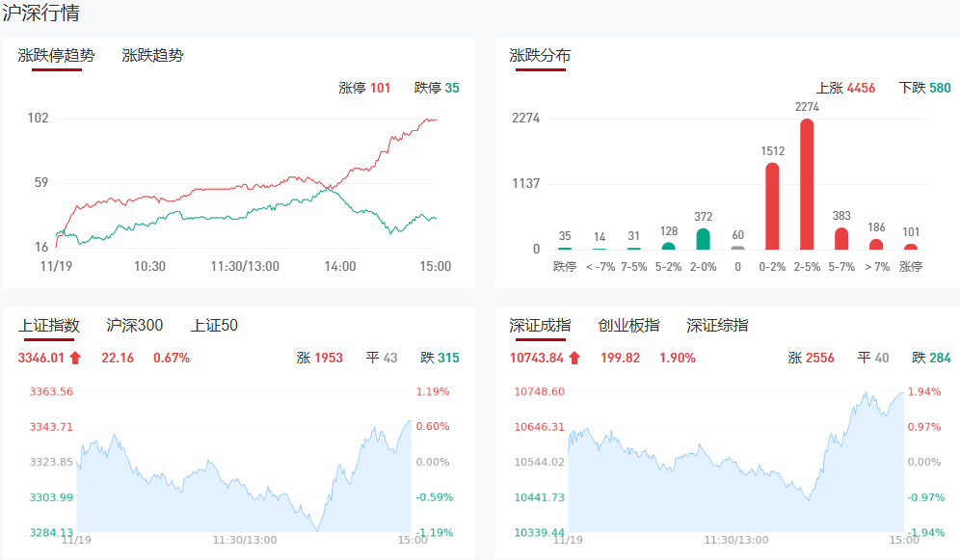Click the red up arrow beside 10743.84
Screen dimensions: 960x560
click(x=574, y=359)
